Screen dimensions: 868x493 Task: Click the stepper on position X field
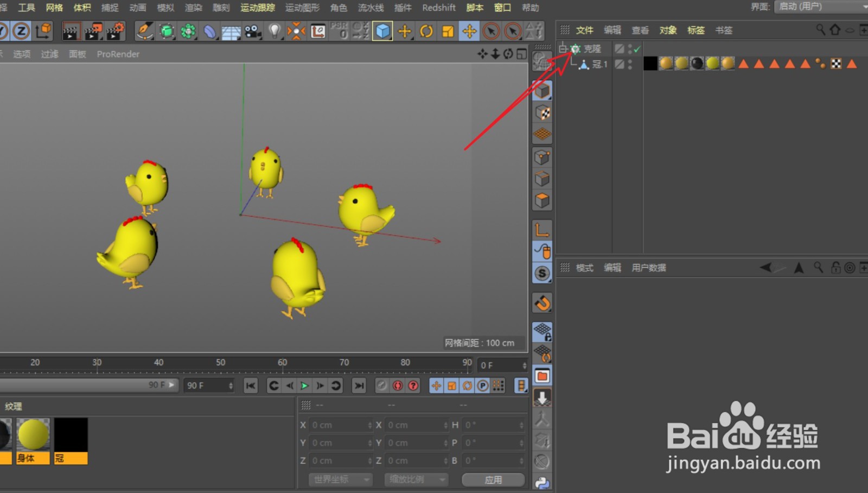click(x=370, y=425)
